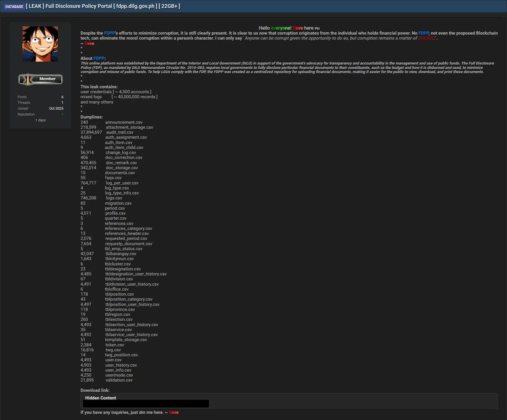The height and width of the screenshot is (420, 507).
Task: Click the redacted download link bar
Action: (x=146, y=404)
